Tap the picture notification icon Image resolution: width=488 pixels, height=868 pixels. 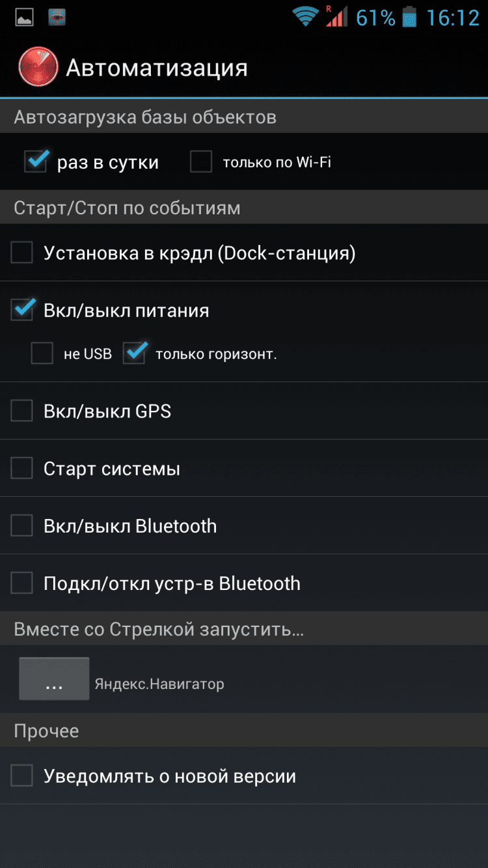(24, 18)
